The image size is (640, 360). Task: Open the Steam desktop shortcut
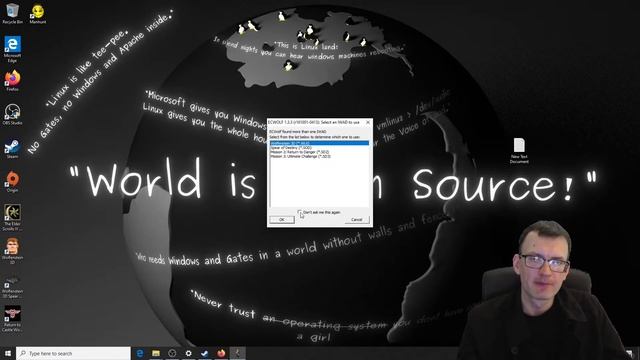pyautogui.click(x=12, y=148)
